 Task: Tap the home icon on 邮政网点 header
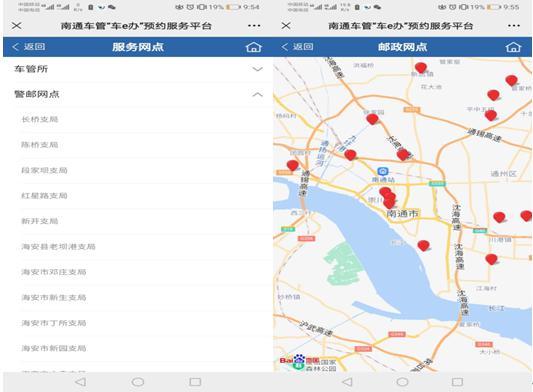[x=513, y=47]
